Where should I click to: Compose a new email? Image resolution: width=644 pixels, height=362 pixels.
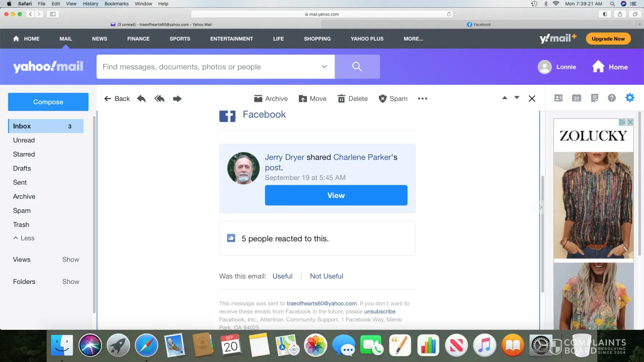48,102
